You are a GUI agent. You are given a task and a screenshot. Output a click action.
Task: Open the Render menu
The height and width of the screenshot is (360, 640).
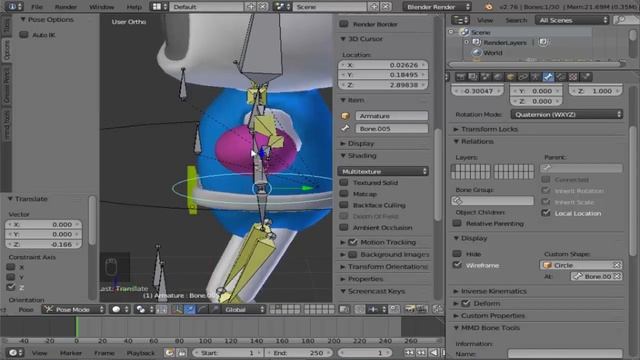(x=66, y=7)
